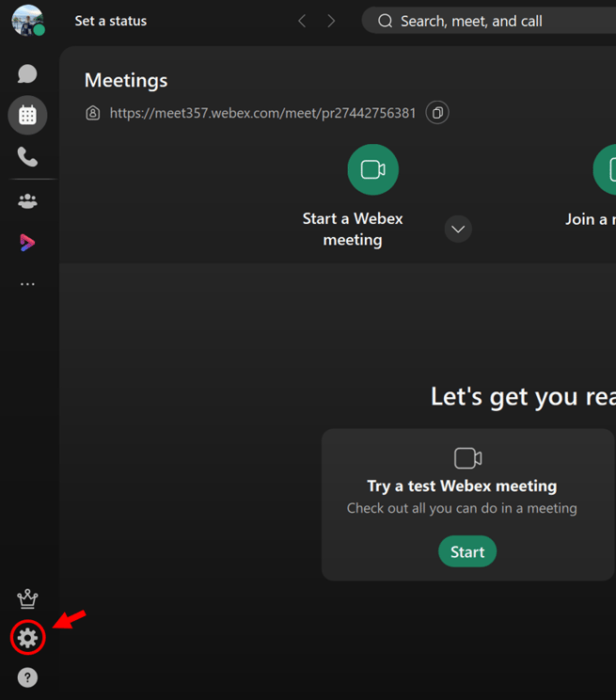Image resolution: width=616 pixels, height=700 pixels.
Task: Open the Vidcast play icon in sidebar
Action: [27, 243]
